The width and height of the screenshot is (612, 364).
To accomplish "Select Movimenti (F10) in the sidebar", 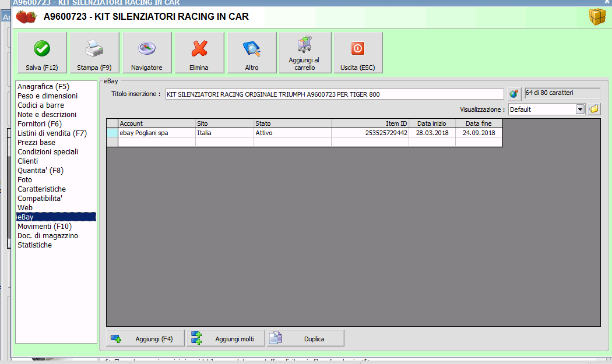I will (44, 227).
